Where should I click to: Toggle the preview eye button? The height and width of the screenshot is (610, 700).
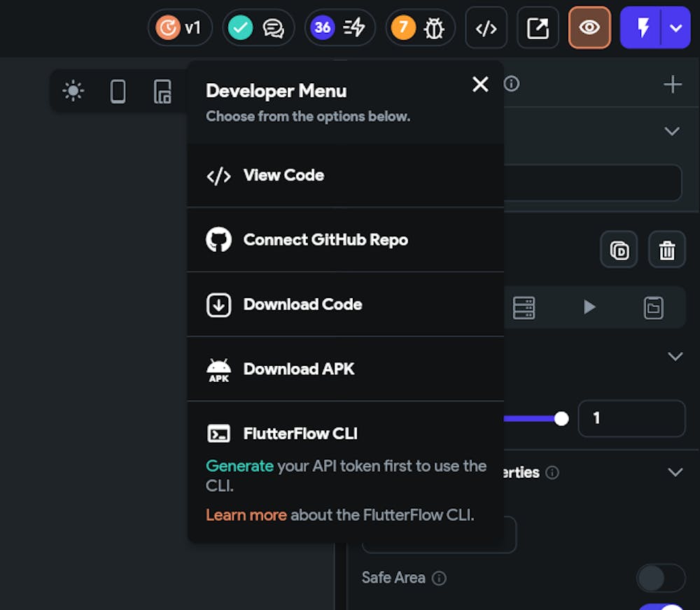(x=589, y=28)
